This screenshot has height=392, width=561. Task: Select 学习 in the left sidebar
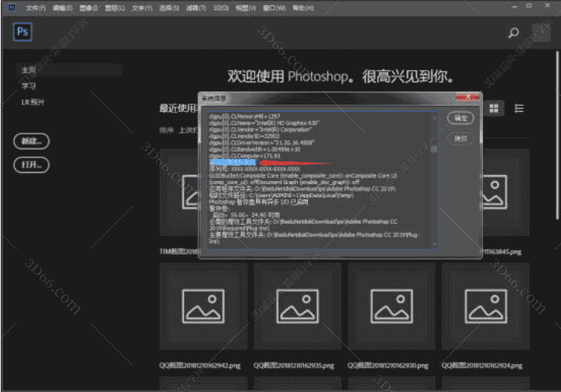click(29, 86)
